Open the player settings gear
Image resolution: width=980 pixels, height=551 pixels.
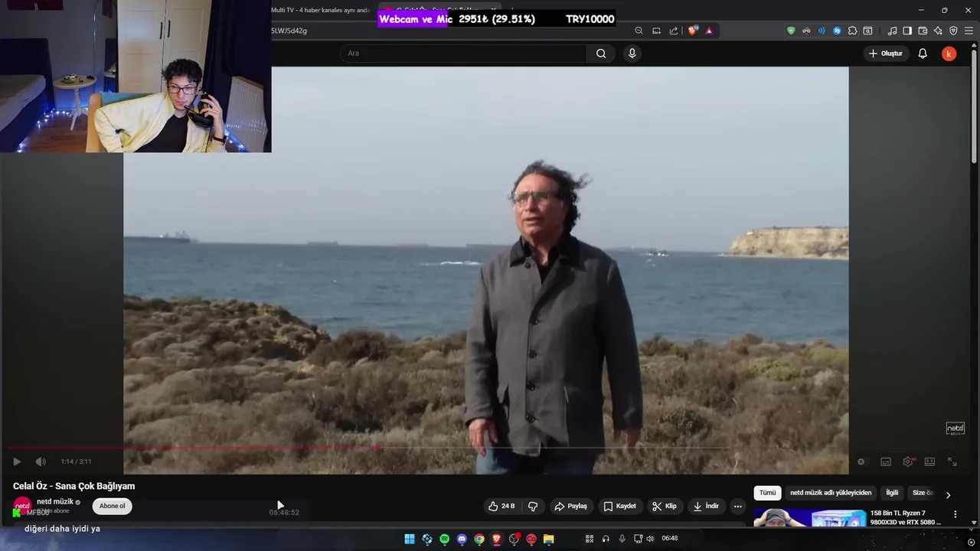(908, 461)
